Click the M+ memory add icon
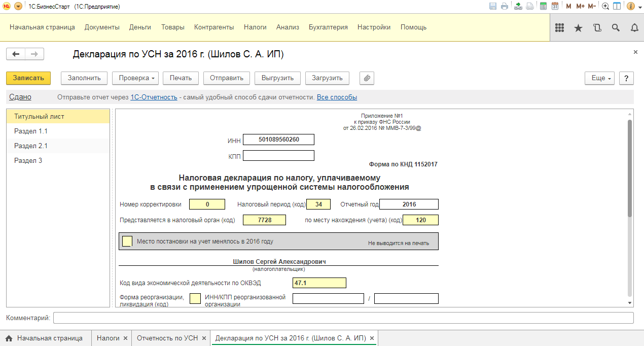 tap(580, 6)
